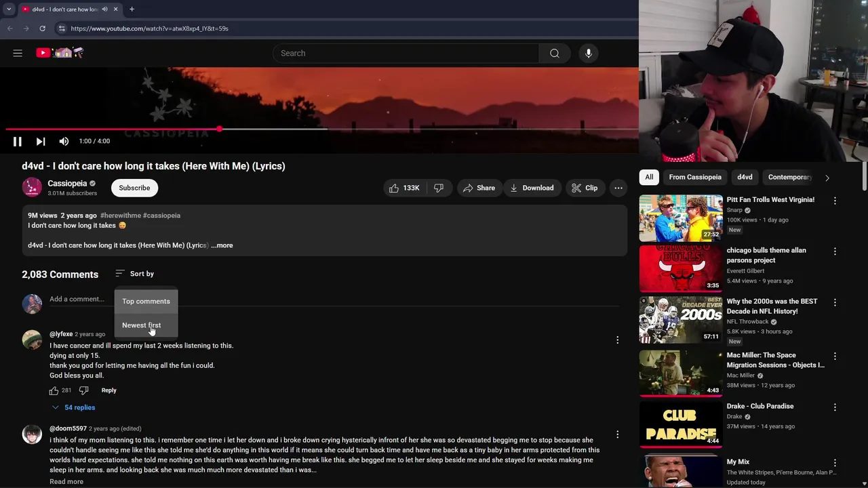Select the d4vd filter chip
The image size is (868, 488).
point(745,177)
